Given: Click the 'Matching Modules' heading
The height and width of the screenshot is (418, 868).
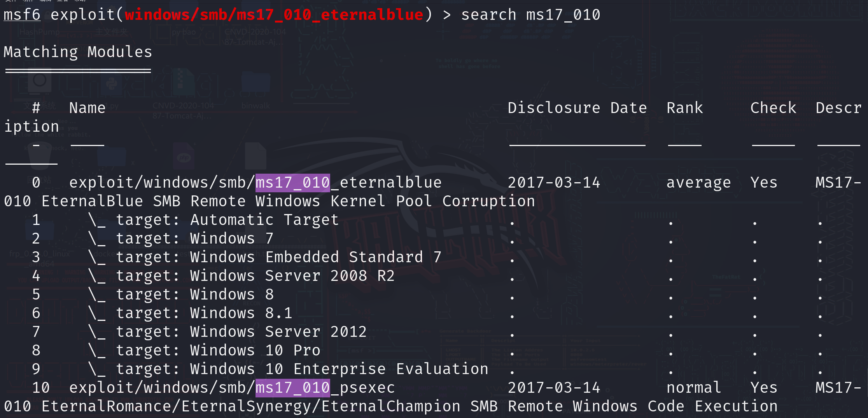Looking at the screenshot, I should click(78, 52).
